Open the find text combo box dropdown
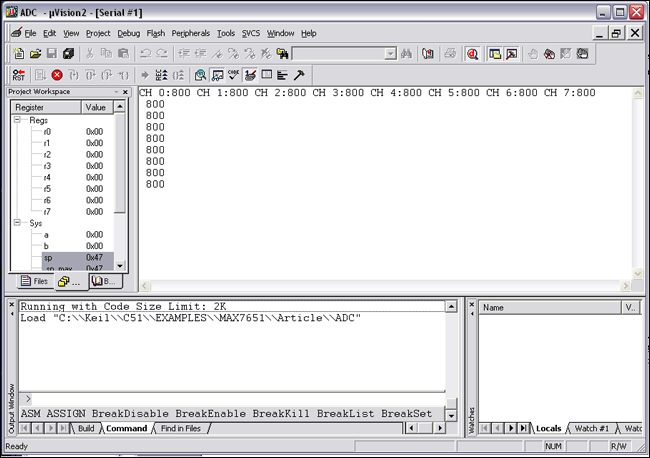 point(389,53)
